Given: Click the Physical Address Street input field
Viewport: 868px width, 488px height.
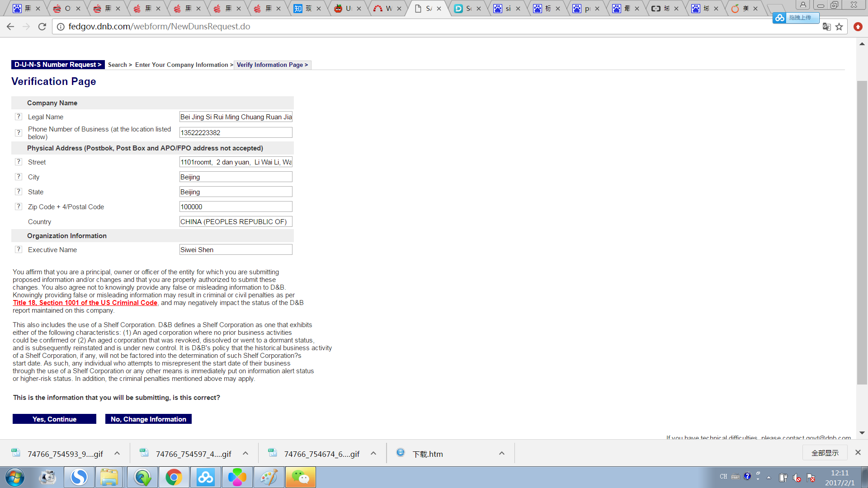Looking at the screenshot, I should 236,161.
